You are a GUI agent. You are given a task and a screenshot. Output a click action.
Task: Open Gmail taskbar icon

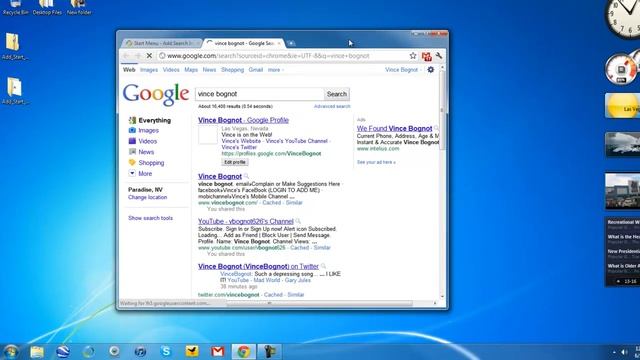[x=218, y=351]
